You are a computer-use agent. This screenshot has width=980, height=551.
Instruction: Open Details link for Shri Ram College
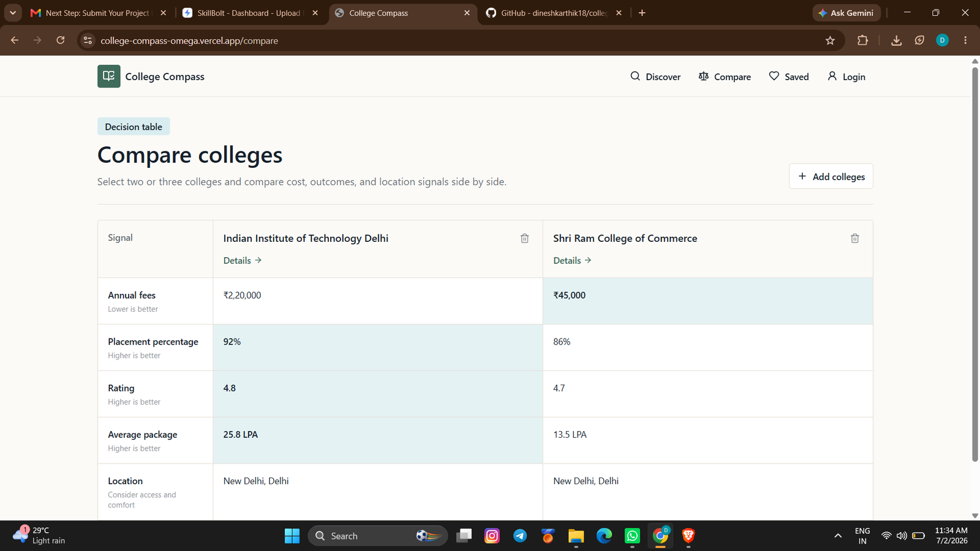tap(572, 260)
